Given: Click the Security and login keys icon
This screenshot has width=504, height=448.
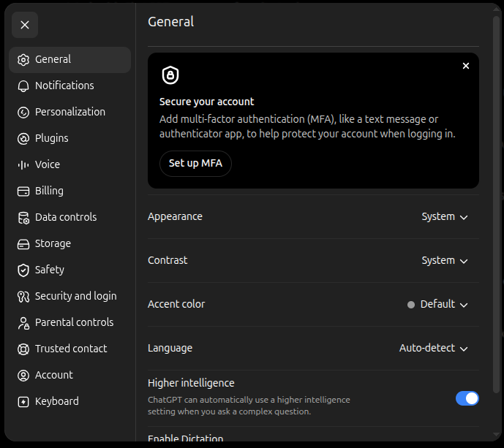Looking at the screenshot, I should coord(23,297).
